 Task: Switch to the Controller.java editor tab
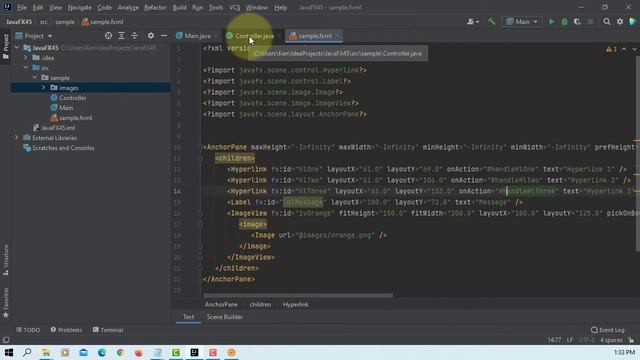[254, 36]
